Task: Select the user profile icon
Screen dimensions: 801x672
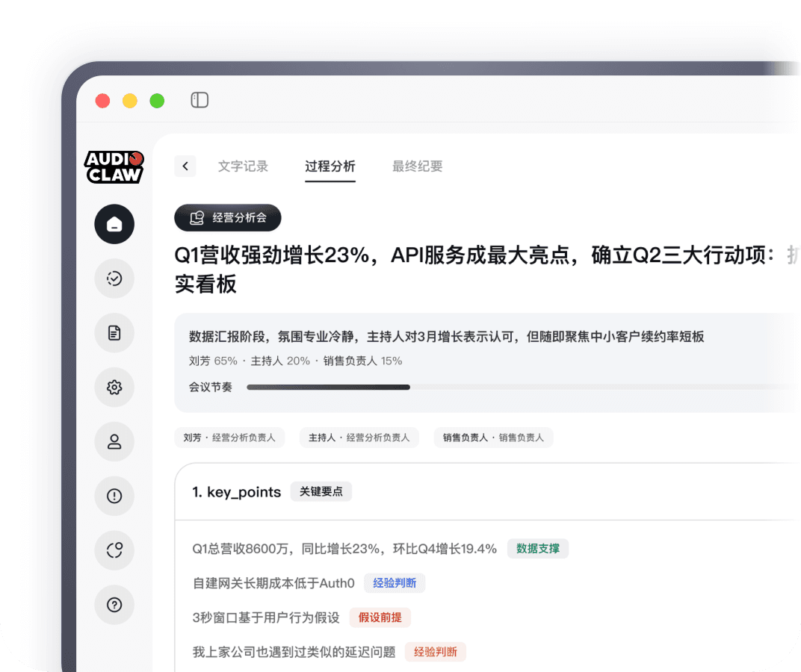Action: [x=114, y=442]
